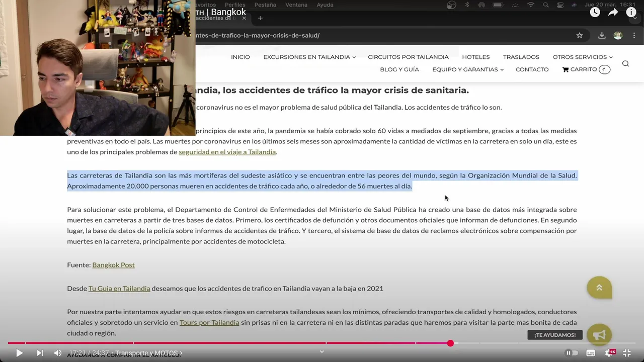The height and width of the screenshot is (362, 644).
Task: Open the megaphone help button
Action: [x=599, y=335]
